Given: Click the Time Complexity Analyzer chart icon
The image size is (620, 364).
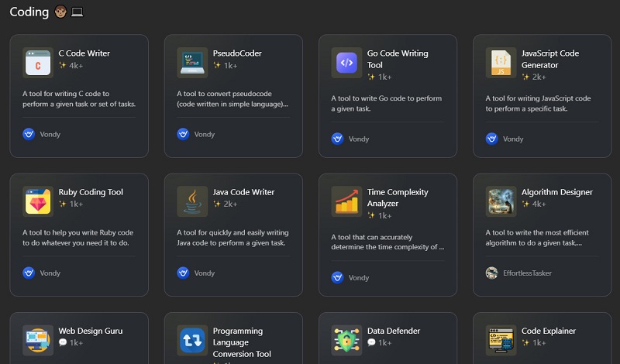Looking at the screenshot, I should click(346, 201).
